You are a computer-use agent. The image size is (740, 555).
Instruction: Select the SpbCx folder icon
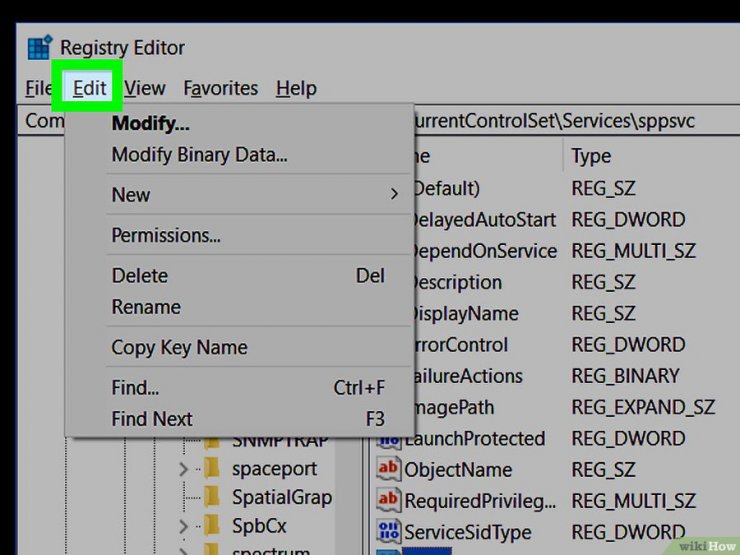coord(211,525)
